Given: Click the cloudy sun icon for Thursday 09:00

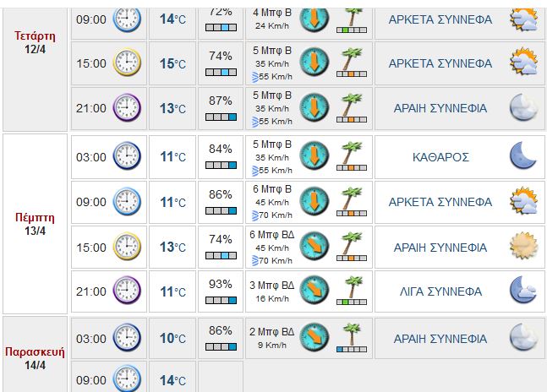Looking at the screenshot, I should point(522,202).
